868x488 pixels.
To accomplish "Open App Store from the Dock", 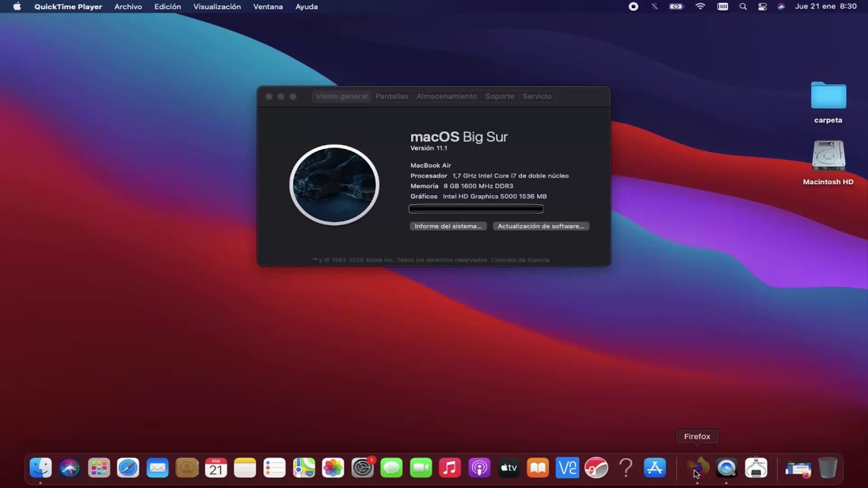I will click(655, 468).
